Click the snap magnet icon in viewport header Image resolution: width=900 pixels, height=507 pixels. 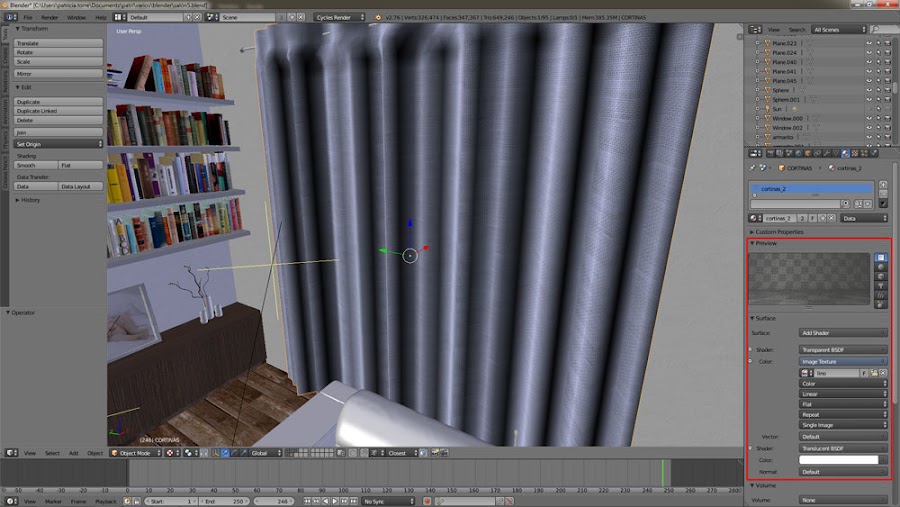363,453
